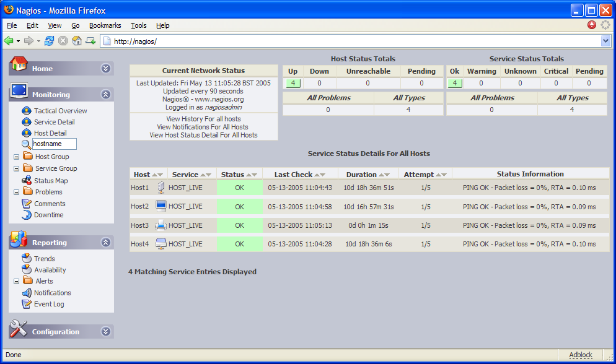Viewport: 616px width, 364px height.
Task: Sort the Status column descending
Action: tap(254, 175)
